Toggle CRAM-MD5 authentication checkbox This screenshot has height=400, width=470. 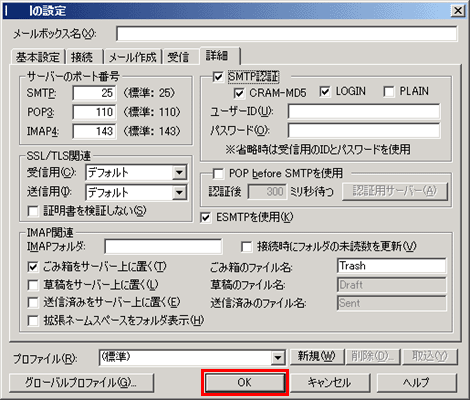tap(239, 93)
